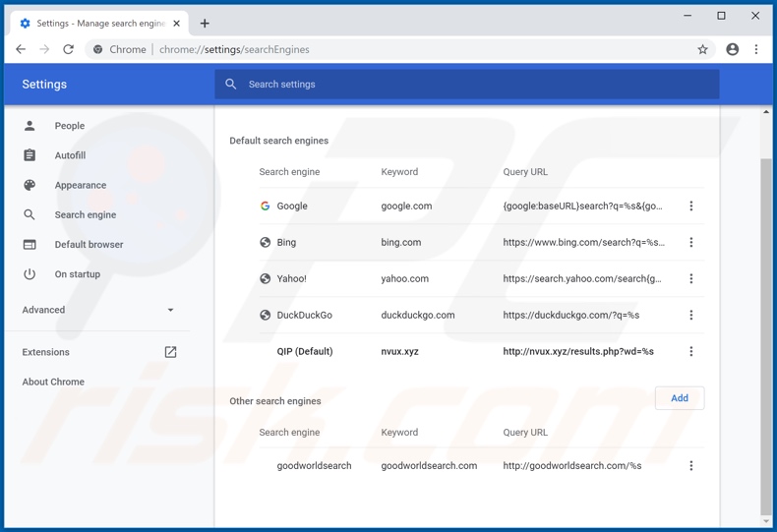Click the Default search engines heading
The width and height of the screenshot is (777, 532).
point(278,141)
